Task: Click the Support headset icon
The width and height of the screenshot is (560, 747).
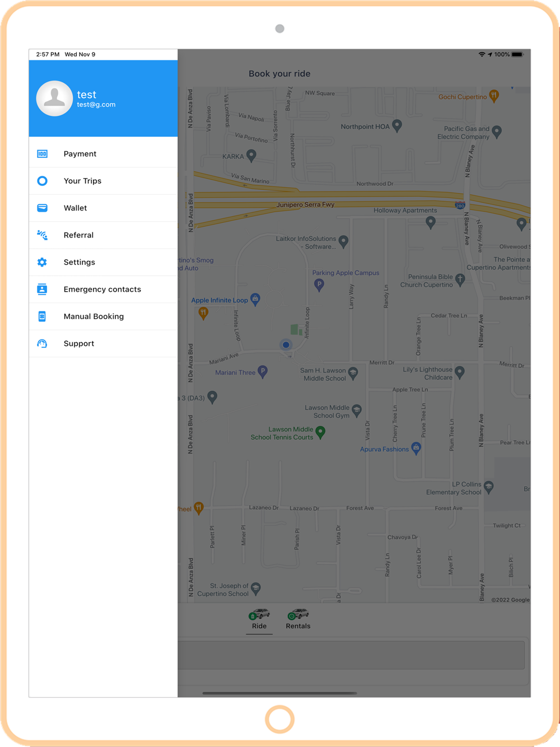Action: [42, 344]
